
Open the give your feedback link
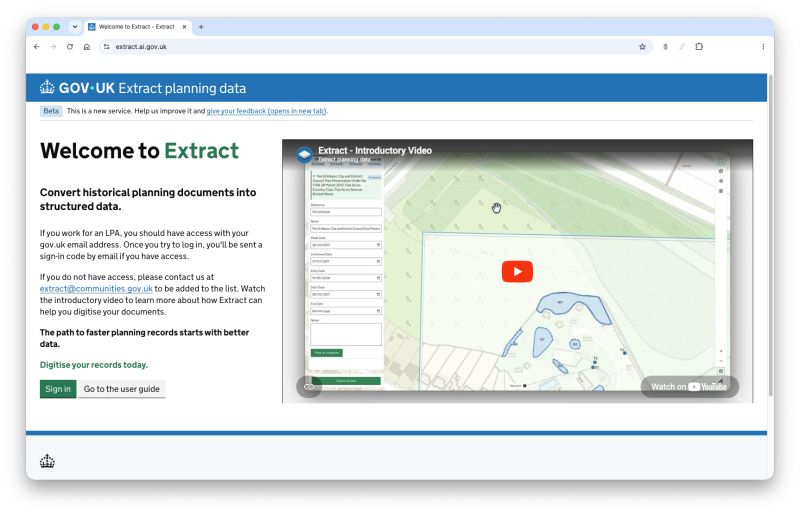pyautogui.click(x=266, y=111)
